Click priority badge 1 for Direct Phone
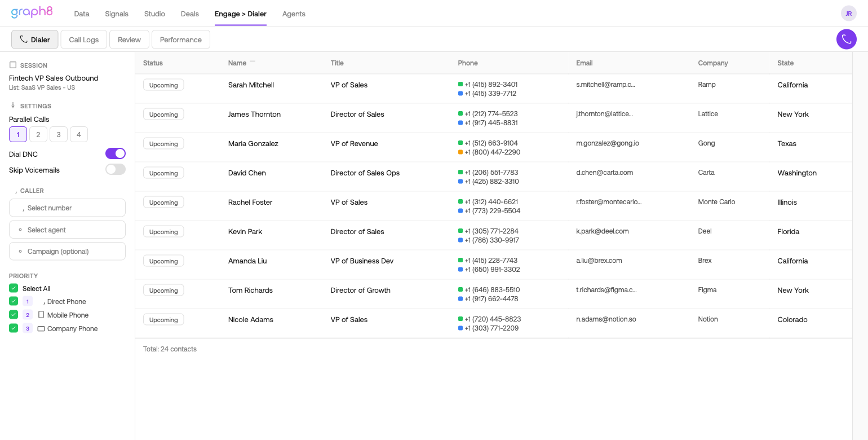Image resolution: width=868 pixels, height=440 pixels. pos(28,302)
